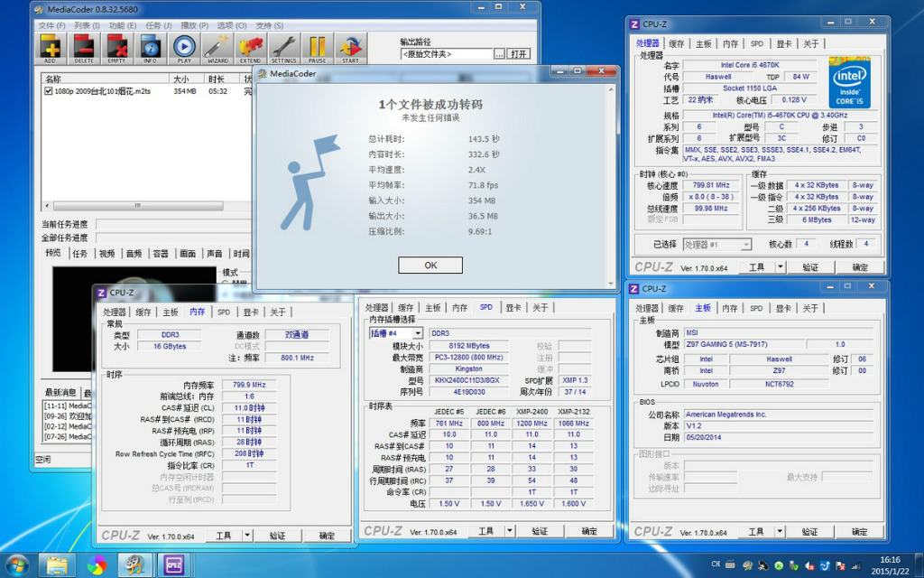Click the KHX2400C11D3/8GX part number field
924x578 pixels.
point(468,380)
